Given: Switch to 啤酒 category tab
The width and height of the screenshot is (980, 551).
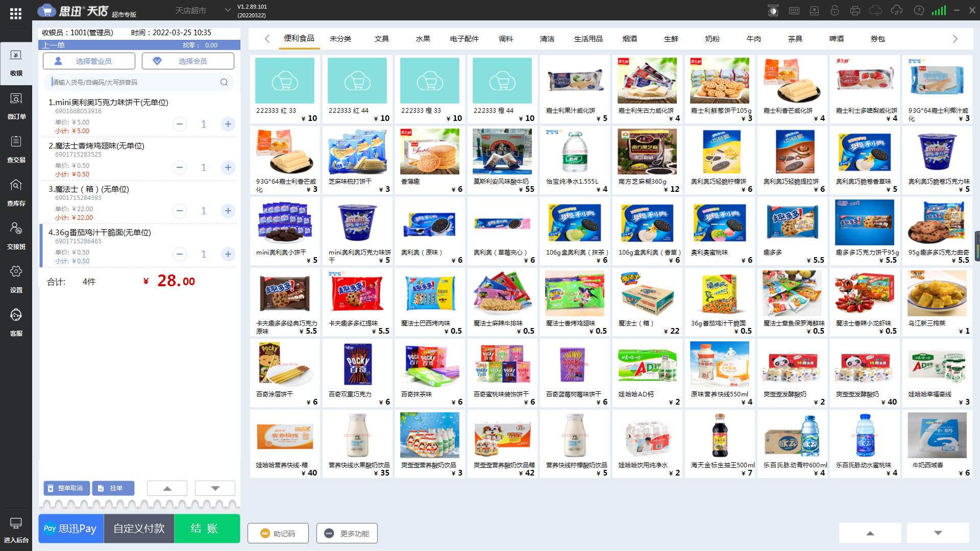Looking at the screenshot, I should click(x=837, y=39).
